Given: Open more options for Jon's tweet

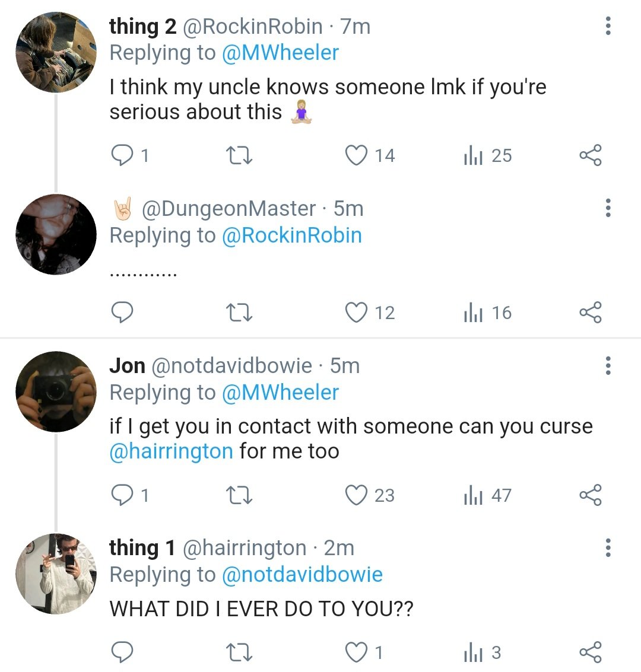Looking at the screenshot, I should pyautogui.click(x=608, y=365).
